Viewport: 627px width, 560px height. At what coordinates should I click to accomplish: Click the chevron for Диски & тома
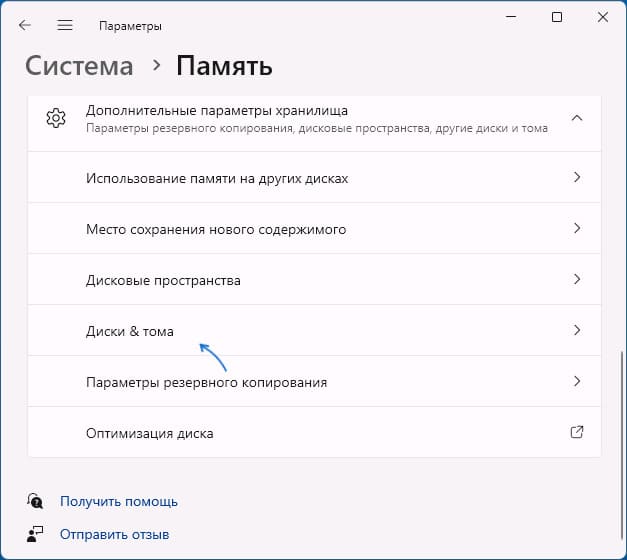pos(576,330)
